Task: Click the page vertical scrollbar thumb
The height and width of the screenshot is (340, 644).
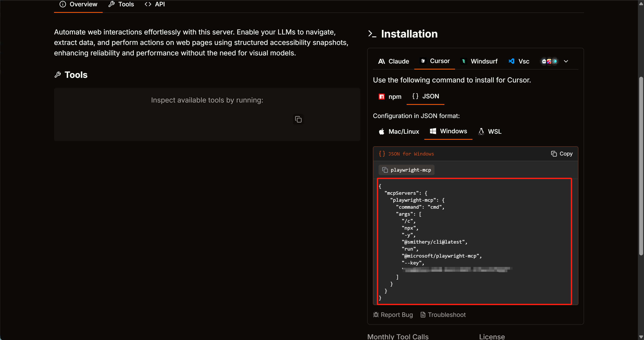Action: (641, 166)
